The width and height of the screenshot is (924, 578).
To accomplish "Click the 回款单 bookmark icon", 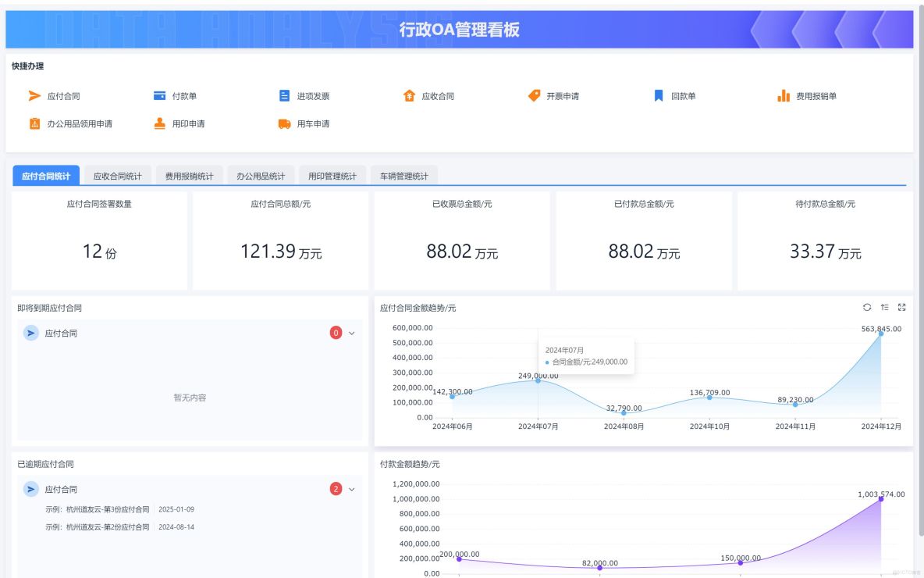I will click(x=658, y=95).
